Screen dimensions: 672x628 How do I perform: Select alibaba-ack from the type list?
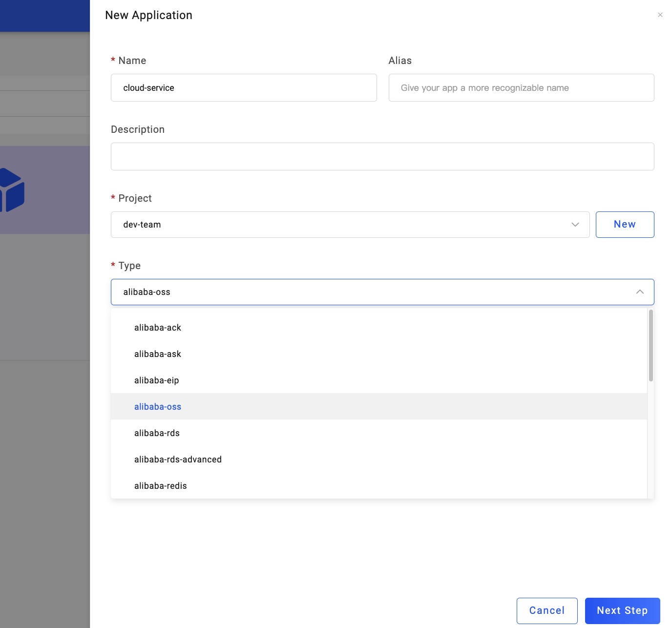[158, 328]
